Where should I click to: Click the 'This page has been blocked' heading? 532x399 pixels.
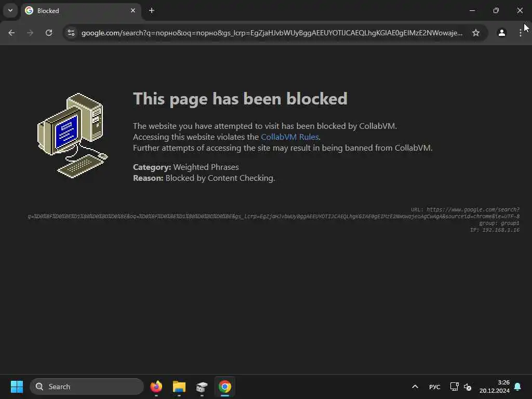point(240,99)
